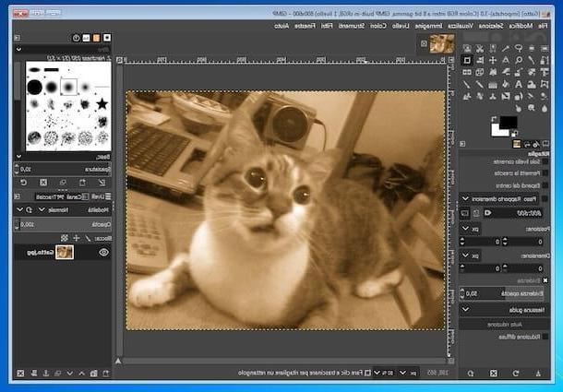Select the Move tool

493,60
